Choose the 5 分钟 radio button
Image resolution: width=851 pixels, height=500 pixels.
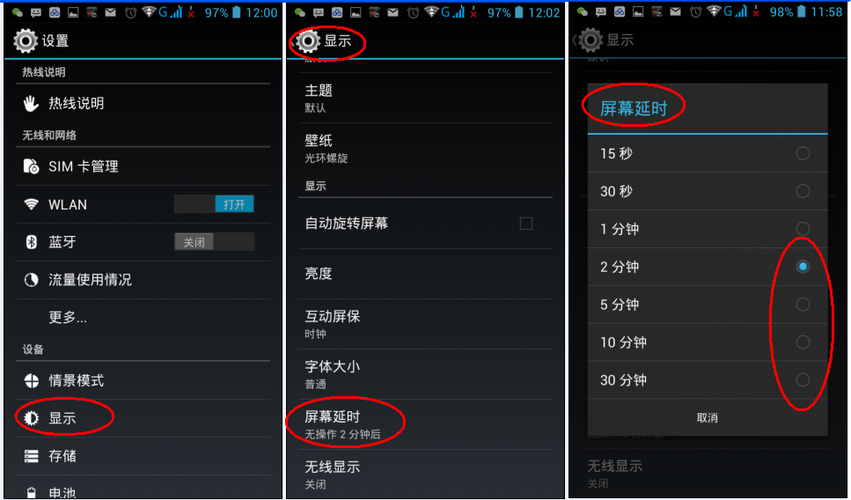803,305
